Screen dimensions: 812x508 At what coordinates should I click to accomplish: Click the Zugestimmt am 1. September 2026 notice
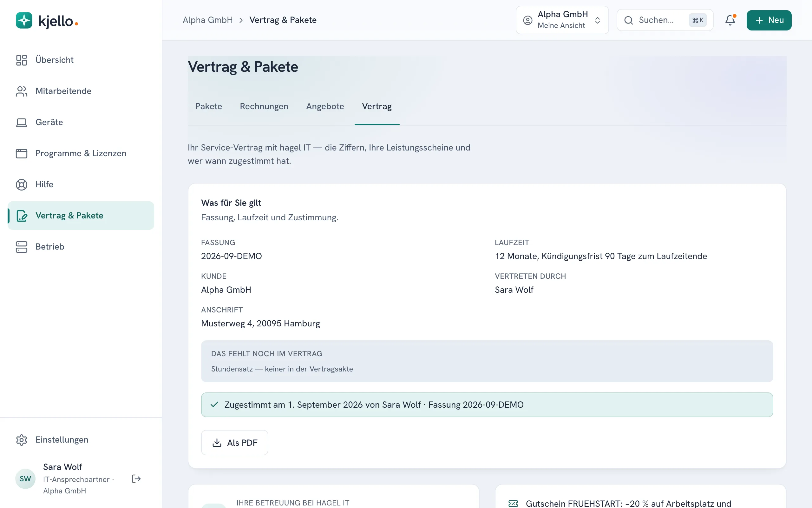[487, 404]
